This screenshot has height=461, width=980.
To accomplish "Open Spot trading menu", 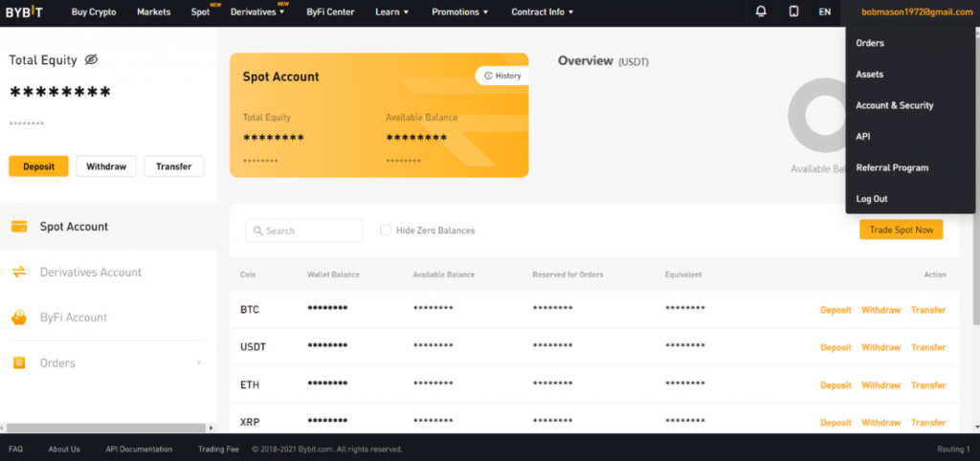I will pyautogui.click(x=200, y=11).
